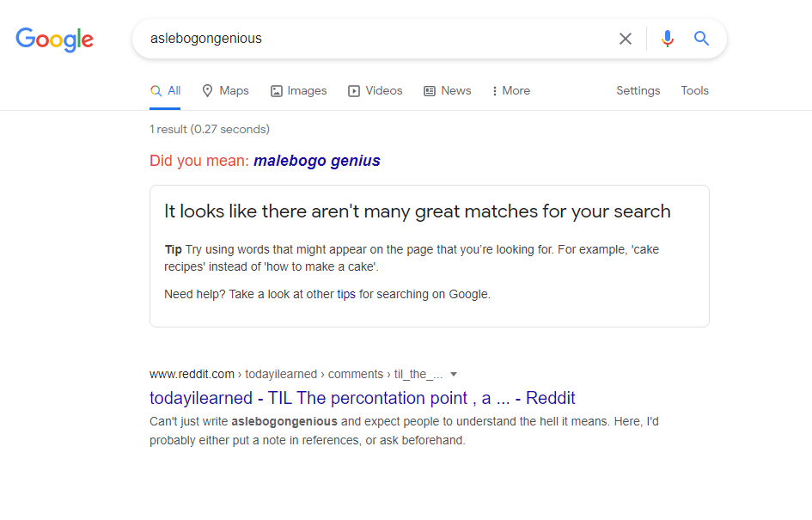
Task: Click the Google logo
Action: 54,40
